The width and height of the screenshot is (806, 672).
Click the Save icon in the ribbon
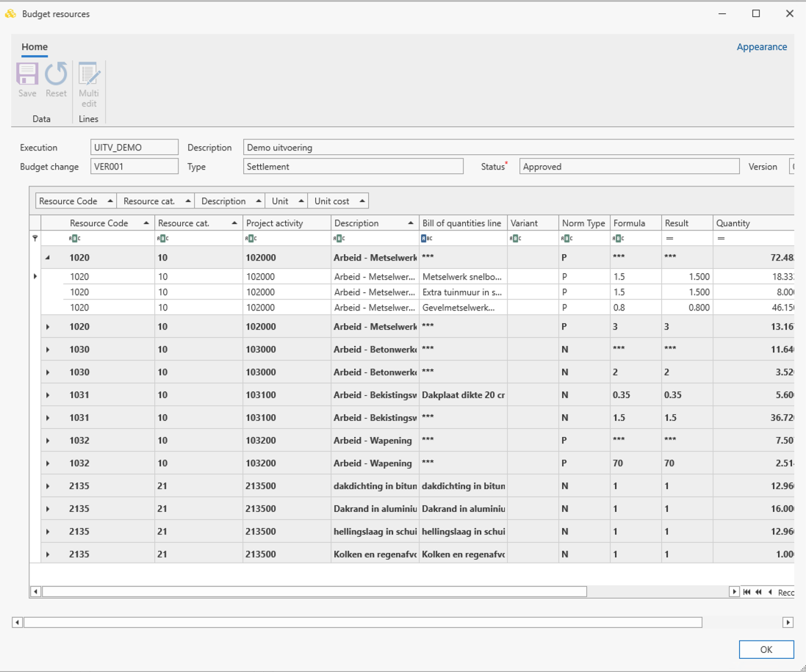[x=27, y=74]
